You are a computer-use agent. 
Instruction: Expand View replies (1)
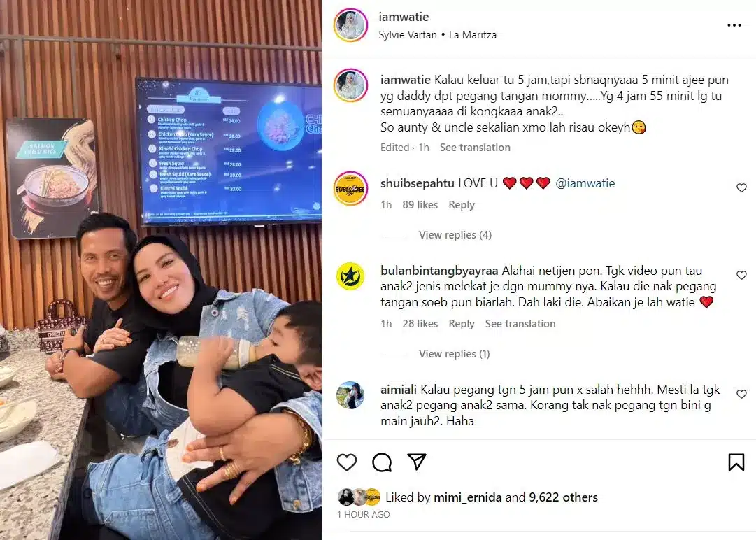coord(454,354)
